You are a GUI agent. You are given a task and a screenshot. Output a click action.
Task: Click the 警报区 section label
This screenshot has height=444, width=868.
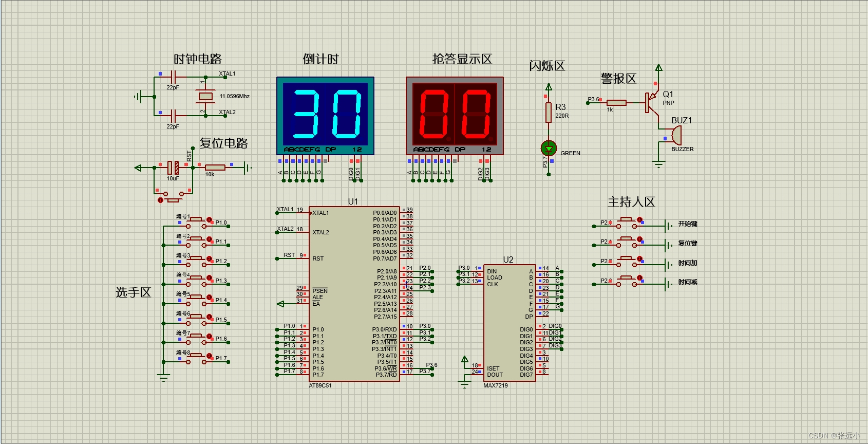(619, 79)
